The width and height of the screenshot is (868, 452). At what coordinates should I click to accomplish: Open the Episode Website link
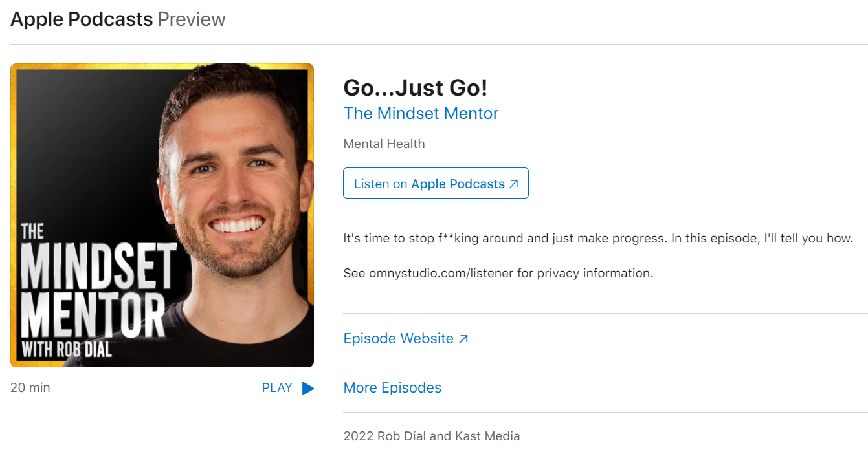coord(405,338)
